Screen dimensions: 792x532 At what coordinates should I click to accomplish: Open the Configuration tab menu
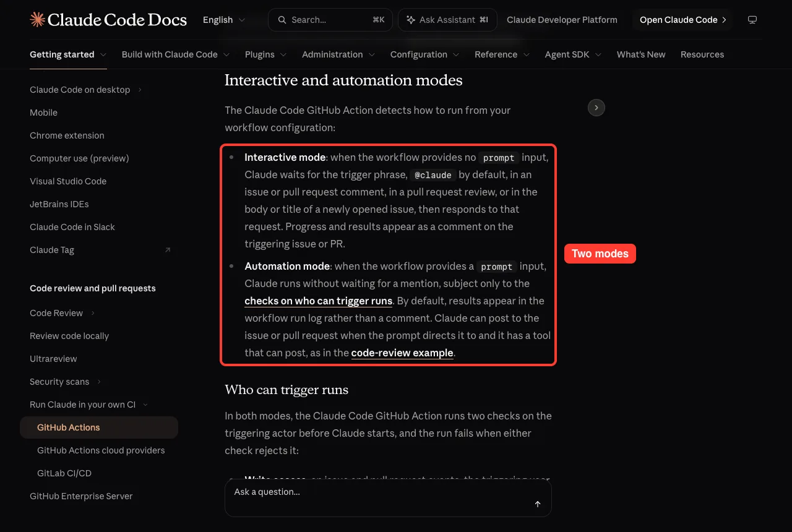click(x=425, y=54)
